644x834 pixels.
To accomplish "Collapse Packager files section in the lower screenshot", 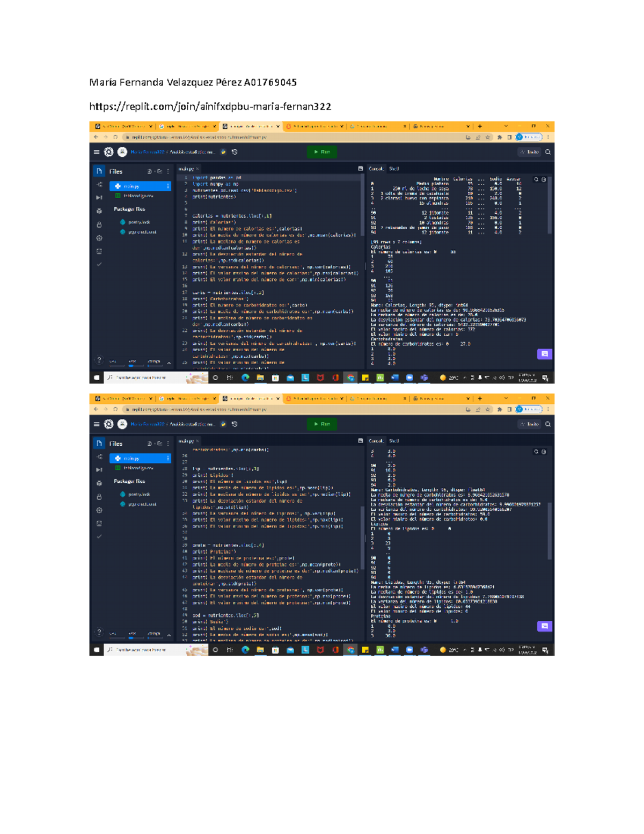I will [129, 481].
